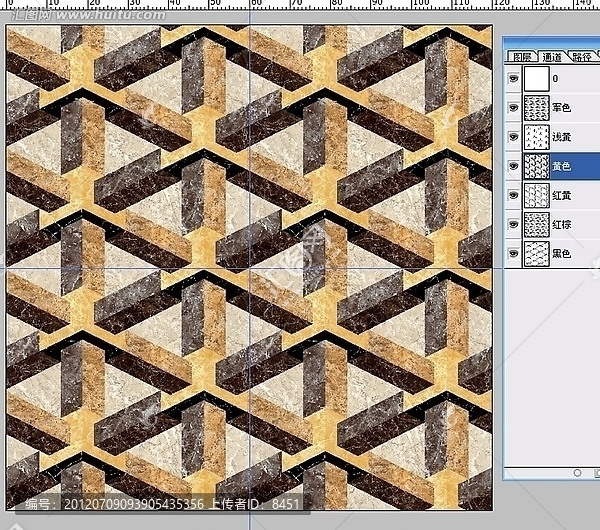Click the 黑色 channel thumbnail
The width and height of the screenshot is (600, 530).
[536, 253]
